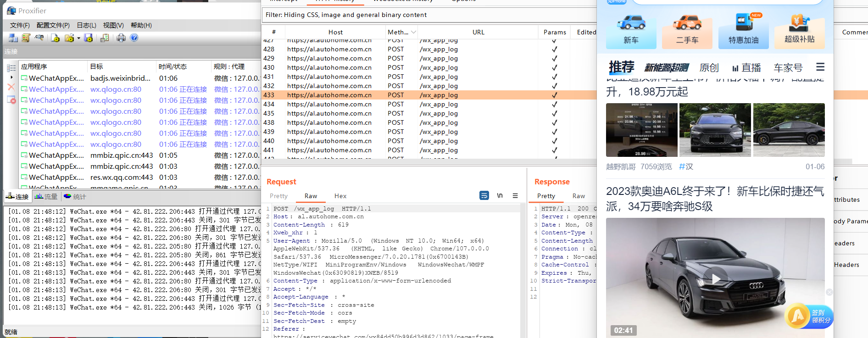This screenshot has width=868, height=338.
Task: Select 新能源超测 feed tab
Action: 667,67
